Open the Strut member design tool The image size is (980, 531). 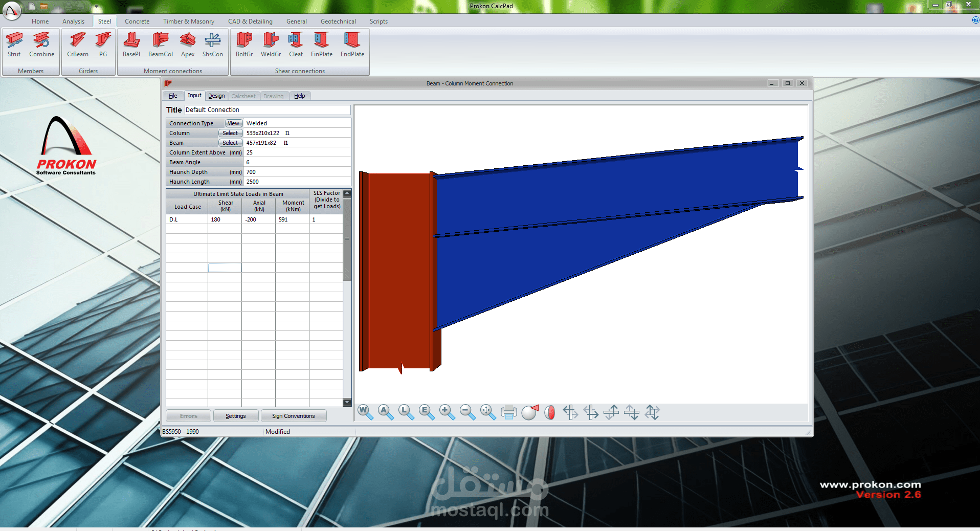[14, 45]
